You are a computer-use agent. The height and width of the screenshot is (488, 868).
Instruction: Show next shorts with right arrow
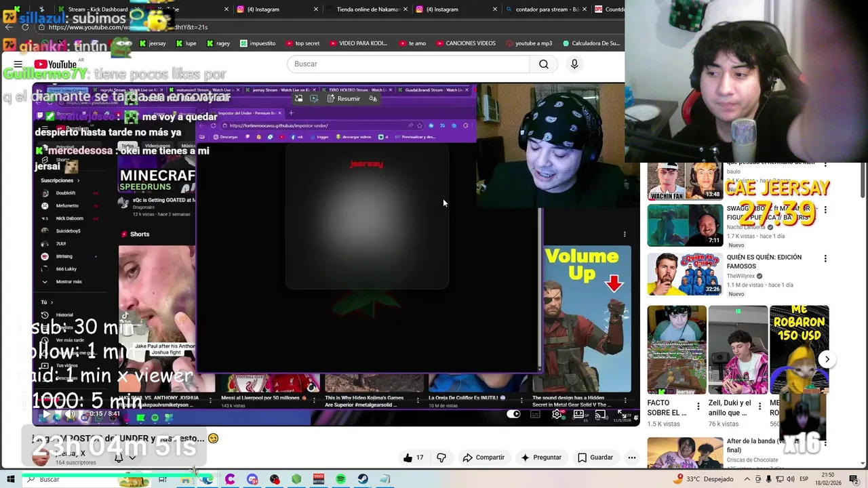click(x=827, y=359)
